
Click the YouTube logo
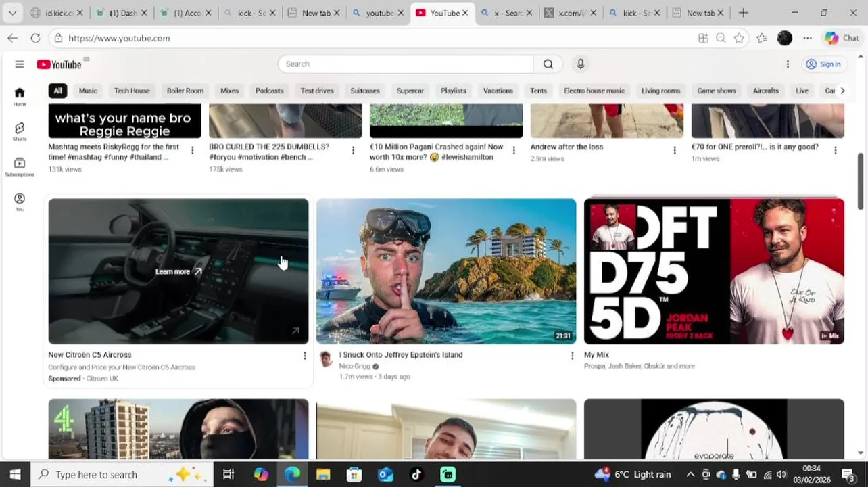59,64
